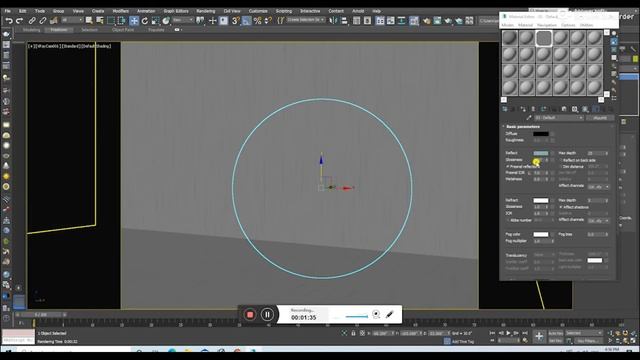This screenshot has width=640, height=360.
Task: Click the material type button beside name
Action: coord(600,118)
